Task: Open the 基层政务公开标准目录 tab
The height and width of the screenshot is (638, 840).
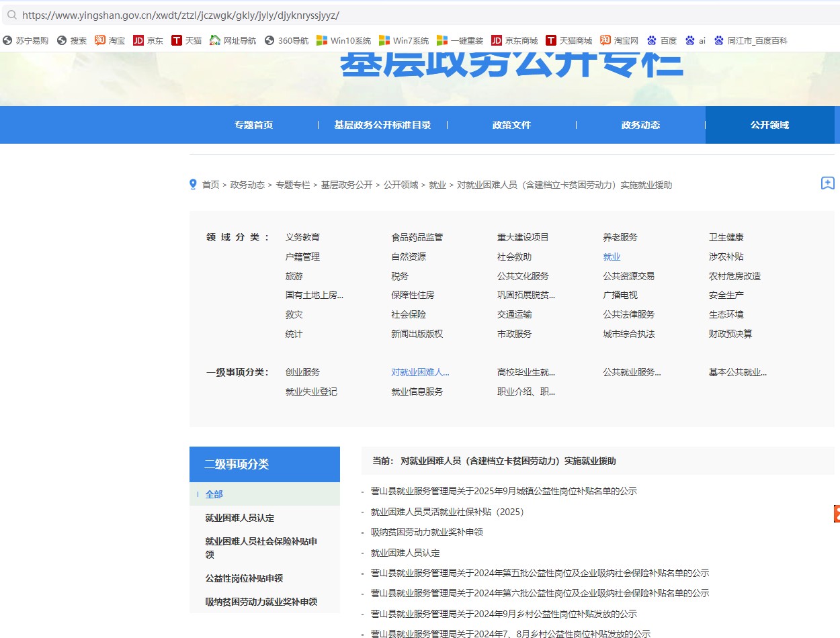Action: tap(382, 125)
